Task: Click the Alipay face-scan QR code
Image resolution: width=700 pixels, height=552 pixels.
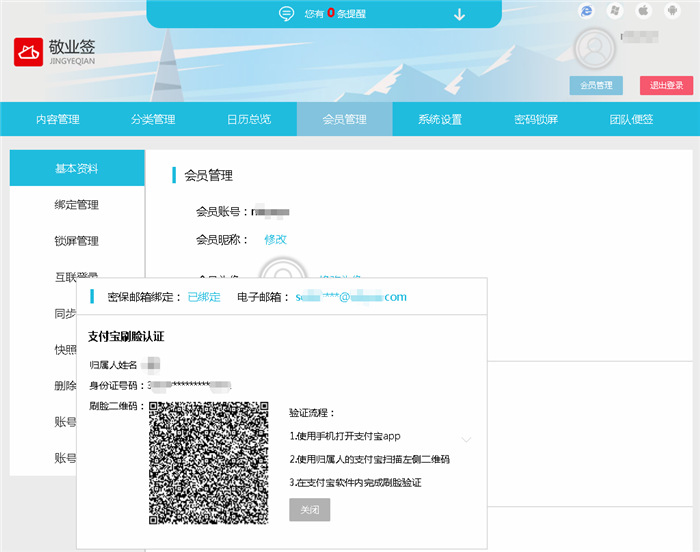Action: tap(208, 463)
